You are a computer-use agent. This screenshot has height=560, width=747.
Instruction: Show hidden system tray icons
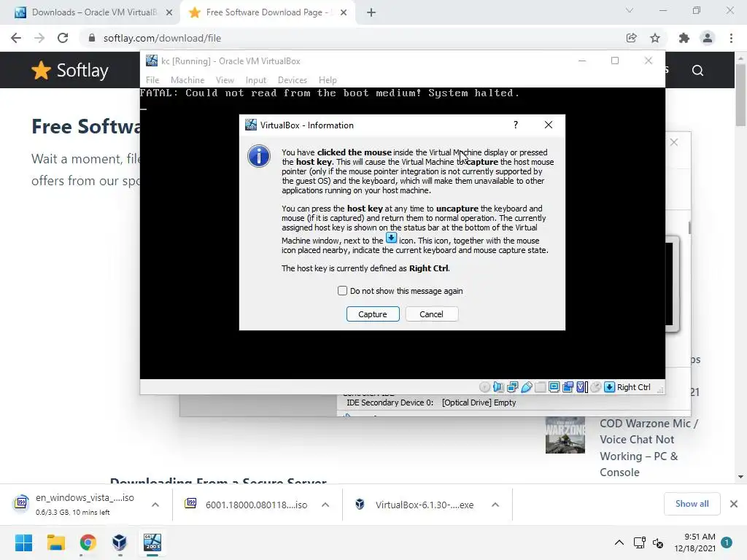pos(619,542)
